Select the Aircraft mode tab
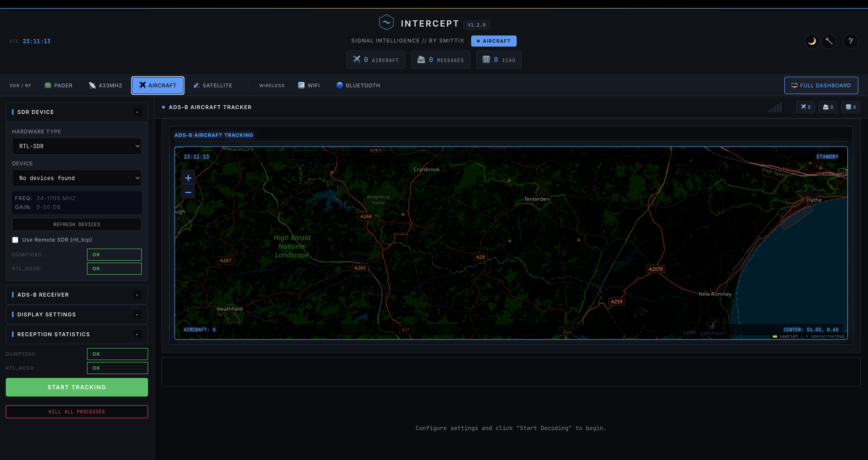Screen dimensions: 868x460 [x=158, y=86]
